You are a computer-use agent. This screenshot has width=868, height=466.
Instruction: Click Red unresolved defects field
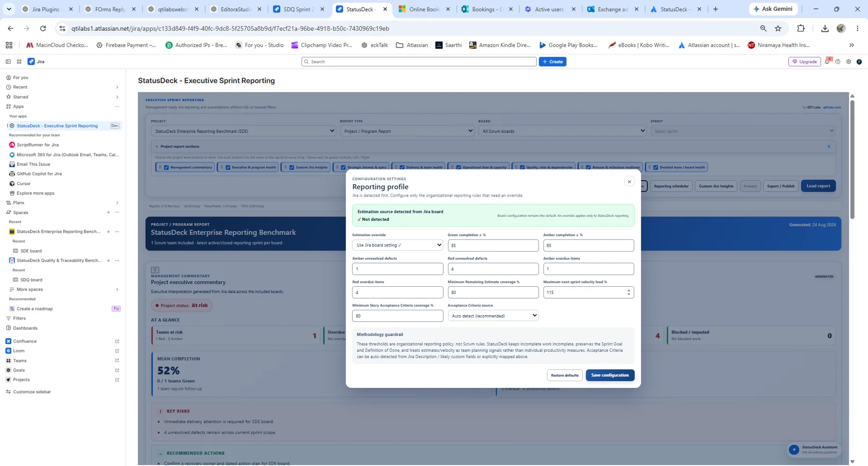pyautogui.click(x=493, y=269)
